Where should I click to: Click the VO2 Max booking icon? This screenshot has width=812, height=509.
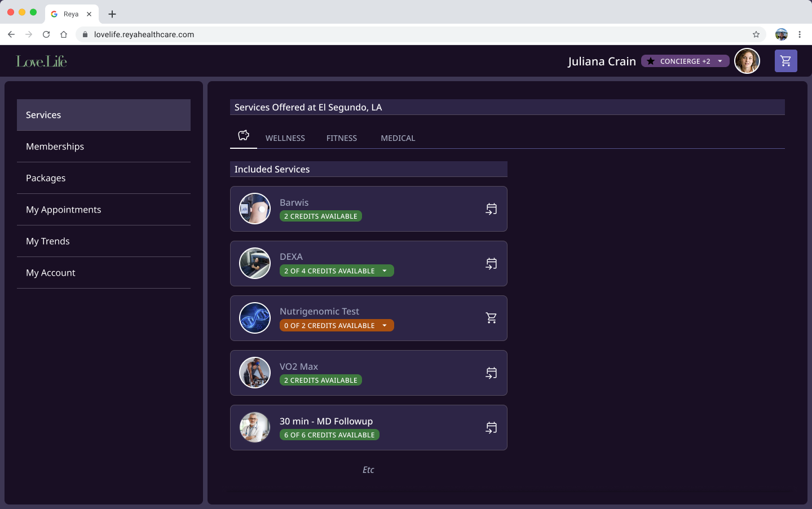[x=491, y=373]
